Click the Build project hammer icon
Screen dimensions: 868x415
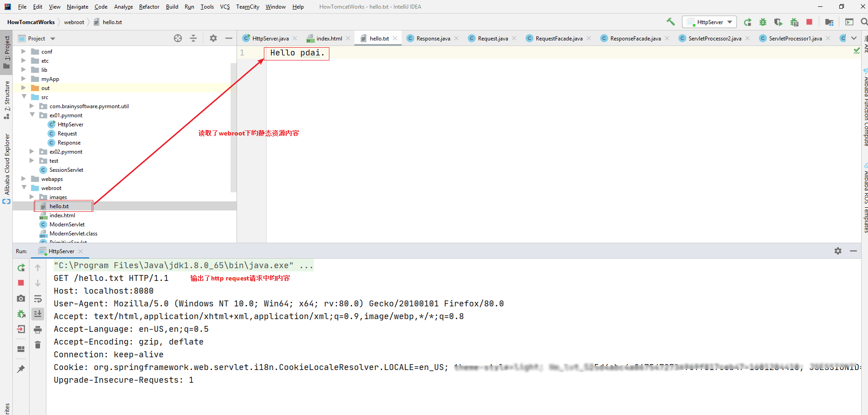(x=671, y=21)
